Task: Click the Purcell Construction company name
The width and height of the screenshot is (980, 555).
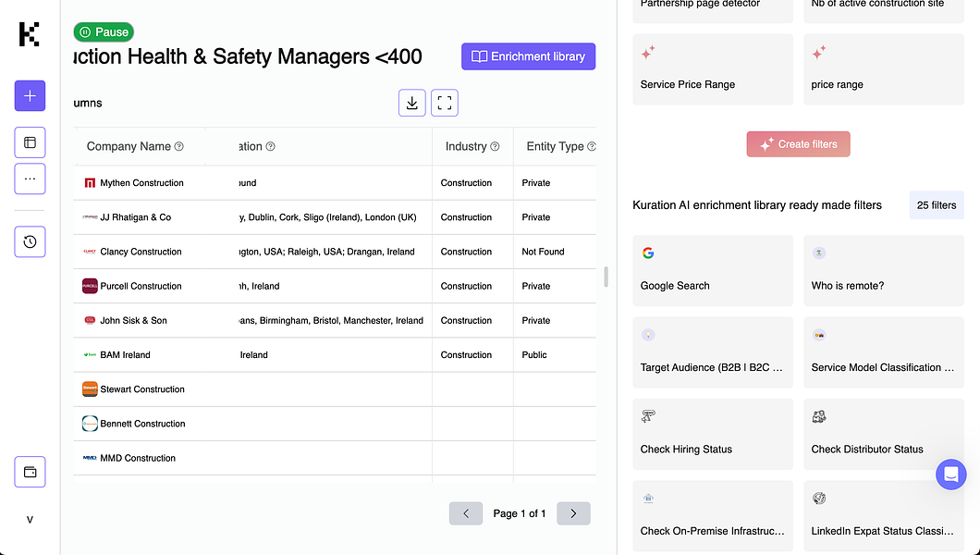Action: [x=141, y=286]
